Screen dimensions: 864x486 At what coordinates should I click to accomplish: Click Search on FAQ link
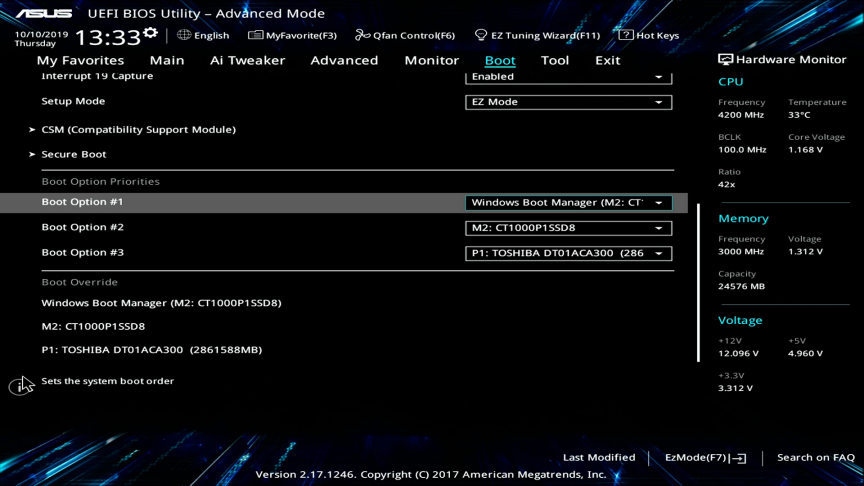coord(816,457)
